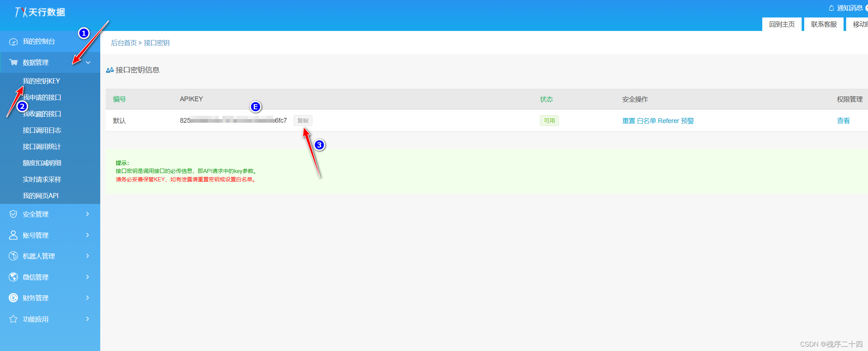868x351 pixels.
Task: Expand the 安全管理 chevron
Action: (x=87, y=214)
